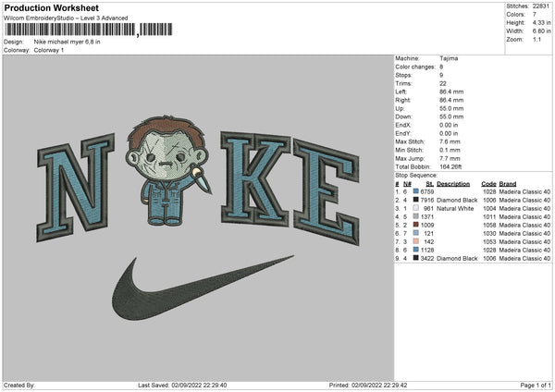Click the light blue swatch beside 121
Screen dimensions: 555x392
point(416,233)
